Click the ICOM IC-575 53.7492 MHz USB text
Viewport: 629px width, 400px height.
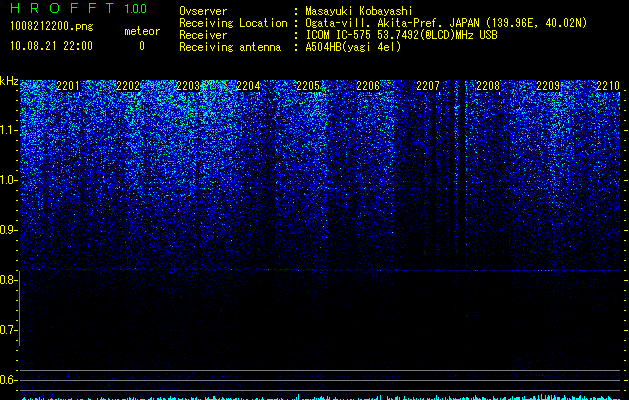[x=401, y=35]
